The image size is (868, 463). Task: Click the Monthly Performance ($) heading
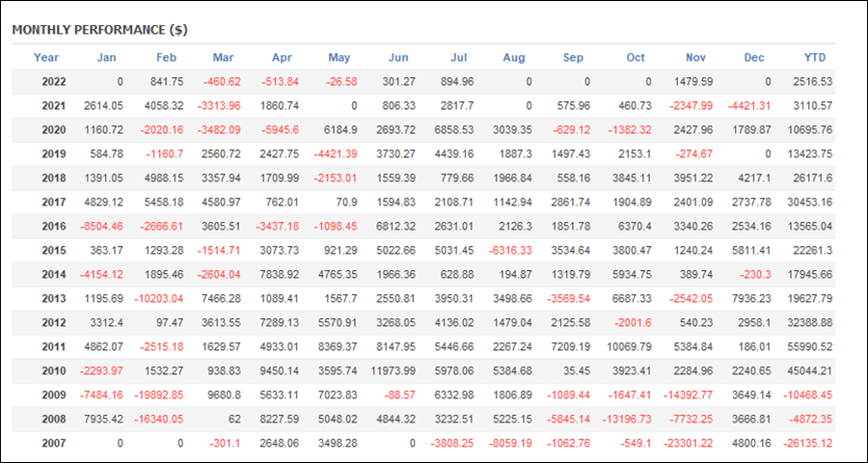coord(99,31)
